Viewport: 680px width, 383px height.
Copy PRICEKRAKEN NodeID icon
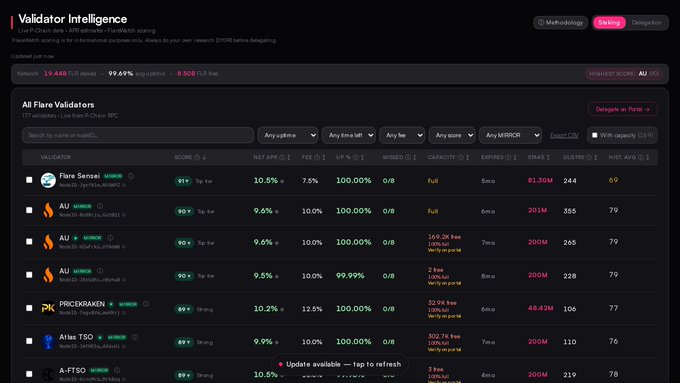click(x=124, y=313)
